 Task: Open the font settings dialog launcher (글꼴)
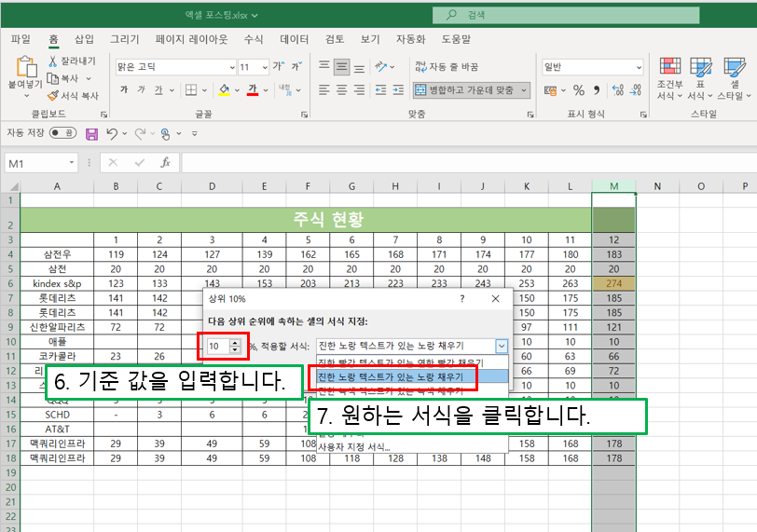[304, 115]
